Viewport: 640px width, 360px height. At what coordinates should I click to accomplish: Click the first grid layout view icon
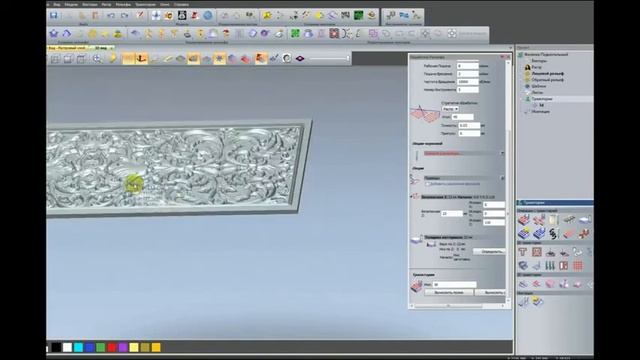click(x=55, y=59)
